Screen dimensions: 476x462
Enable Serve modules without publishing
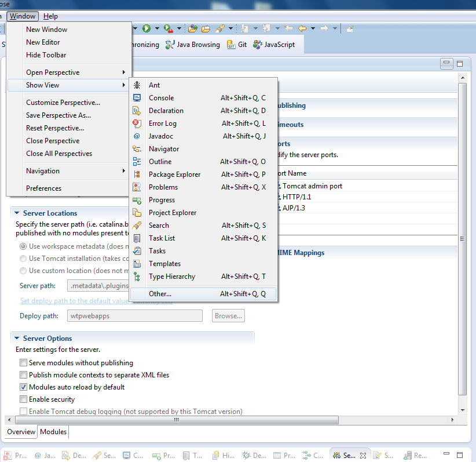pos(23,362)
